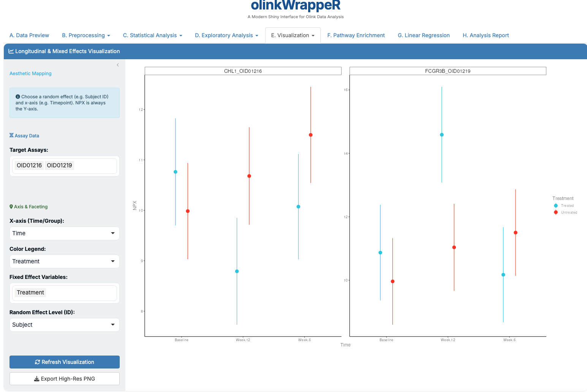Go to the H. Analysis Report tab
This screenshot has height=392, width=587.
(486, 35)
